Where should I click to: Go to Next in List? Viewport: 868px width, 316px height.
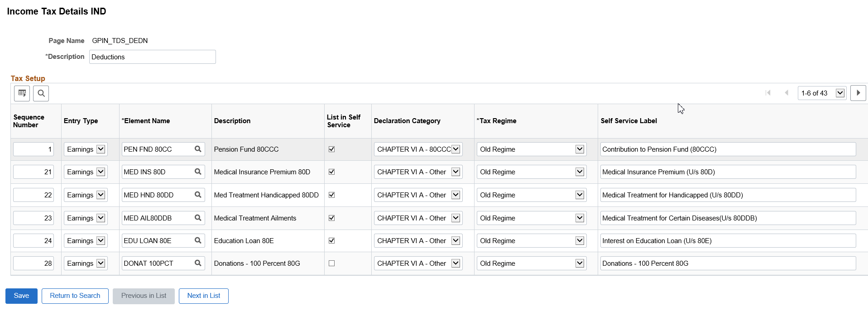pos(204,296)
